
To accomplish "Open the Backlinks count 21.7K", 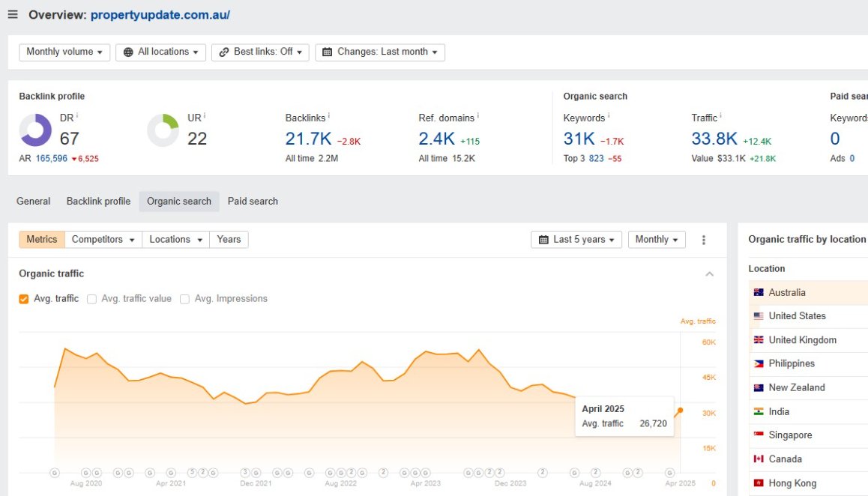I will point(308,139).
